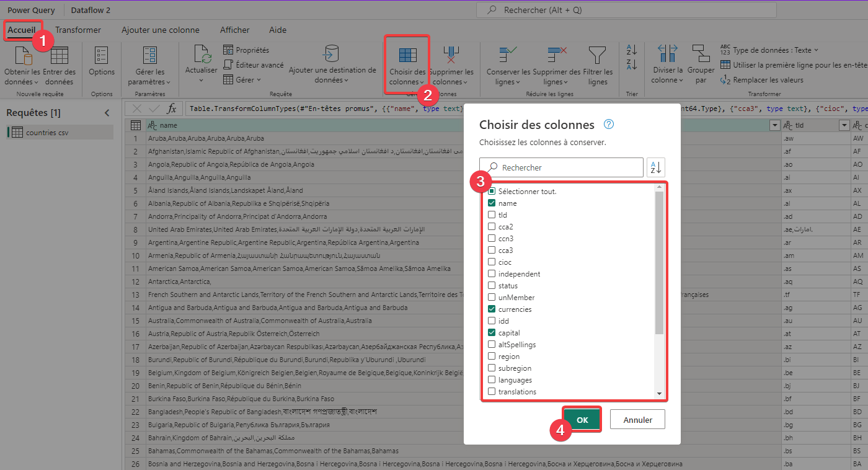Viewport: 868px width, 470px height.
Task: Click the help icon beside Choisir des colonnes
Action: click(608, 125)
